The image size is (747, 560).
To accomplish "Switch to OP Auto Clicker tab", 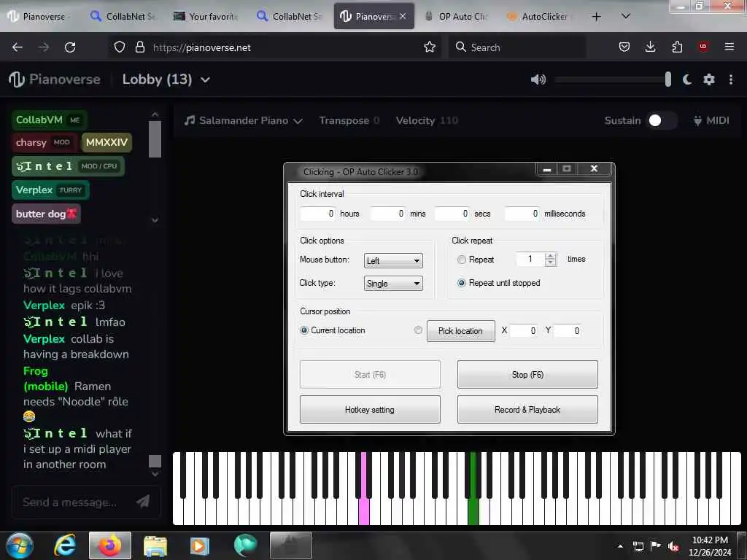I will pyautogui.click(x=456, y=17).
